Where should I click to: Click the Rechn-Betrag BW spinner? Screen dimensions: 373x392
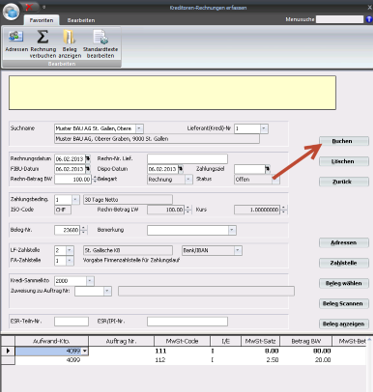point(94,179)
